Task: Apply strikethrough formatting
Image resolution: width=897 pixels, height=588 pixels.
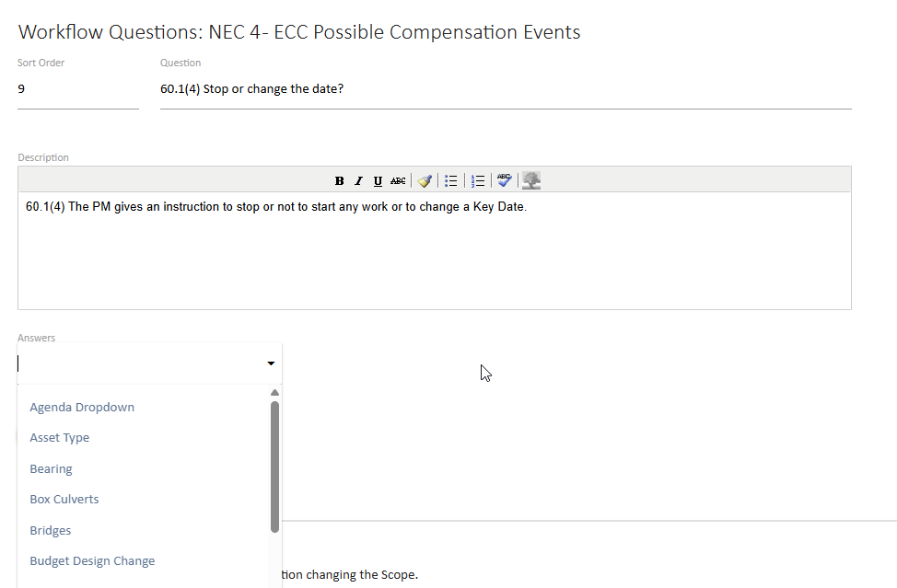Action: coord(398,180)
